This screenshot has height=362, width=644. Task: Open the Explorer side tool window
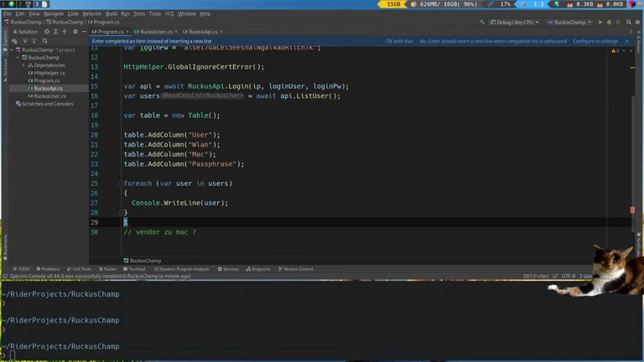[5, 39]
